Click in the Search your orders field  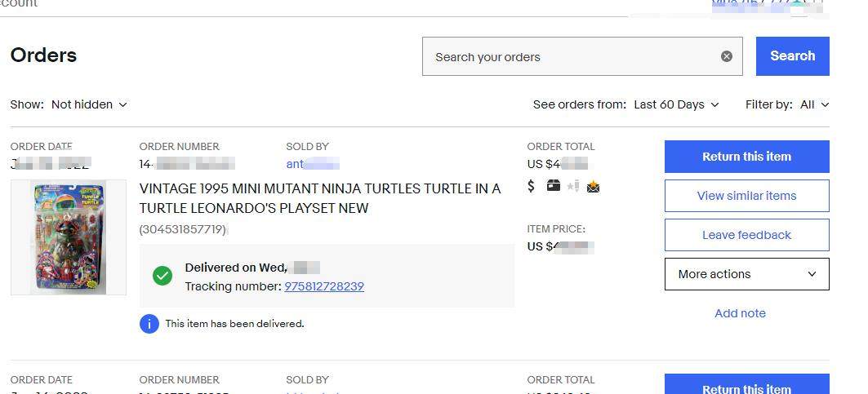pyautogui.click(x=572, y=57)
